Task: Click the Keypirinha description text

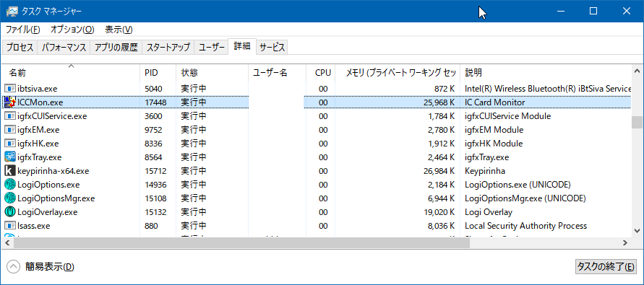Action: [x=485, y=171]
